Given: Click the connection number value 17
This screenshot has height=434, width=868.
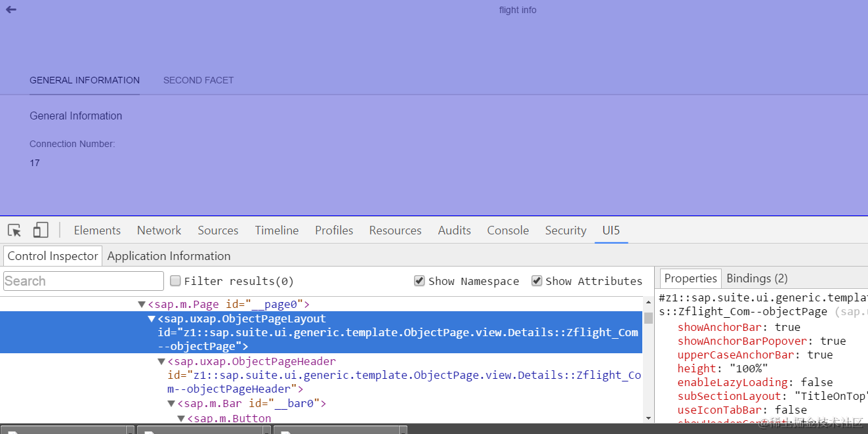Looking at the screenshot, I should (35, 163).
